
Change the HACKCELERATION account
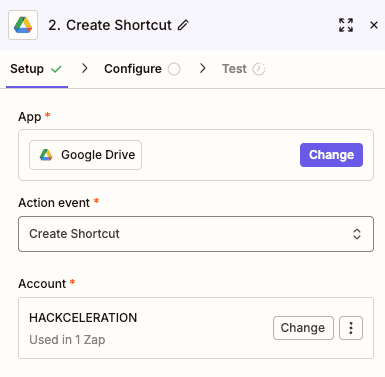(303, 328)
